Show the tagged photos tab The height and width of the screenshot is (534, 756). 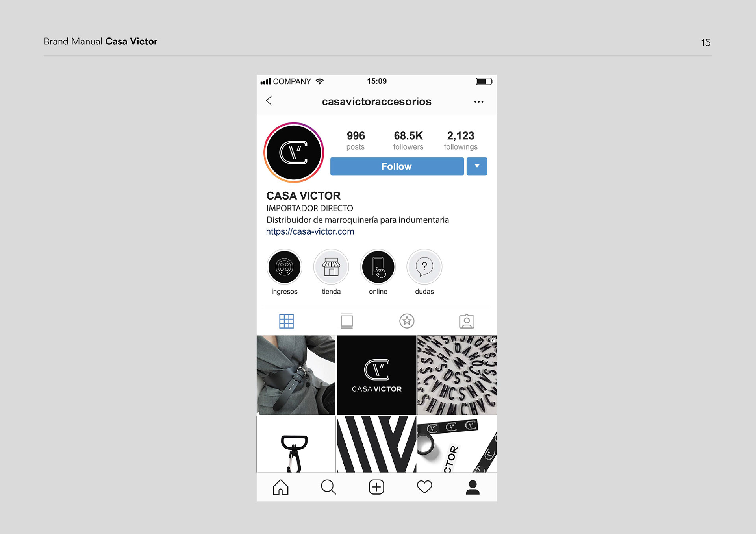click(467, 321)
